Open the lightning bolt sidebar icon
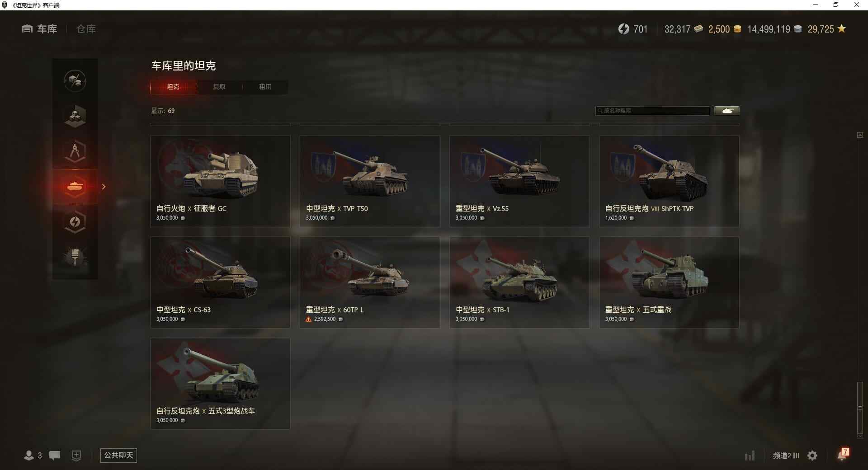868x470 pixels. click(75, 221)
